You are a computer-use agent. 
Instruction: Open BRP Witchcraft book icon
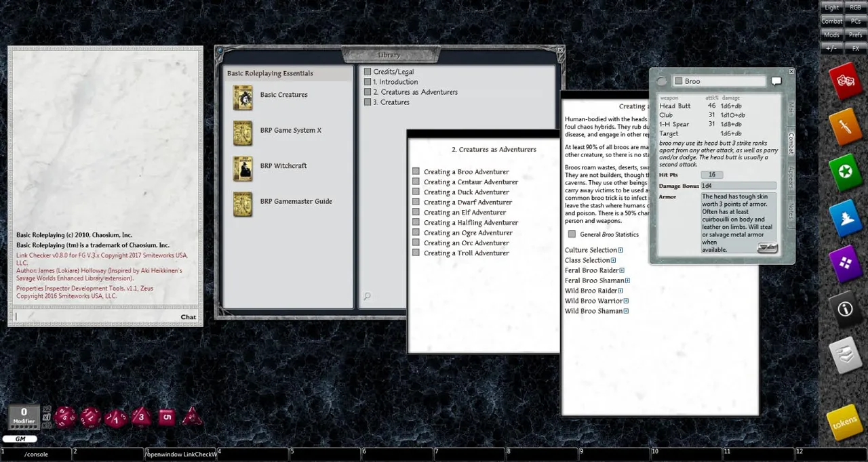tap(243, 169)
